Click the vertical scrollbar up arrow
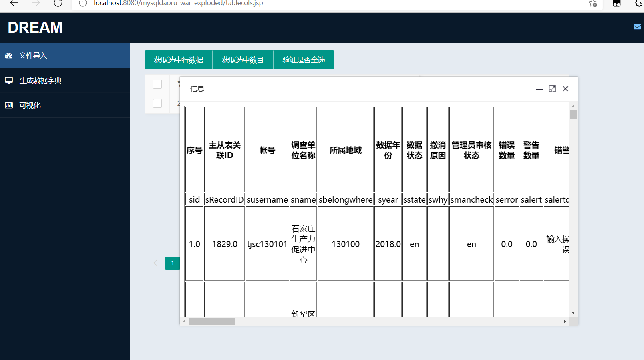 [x=573, y=107]
